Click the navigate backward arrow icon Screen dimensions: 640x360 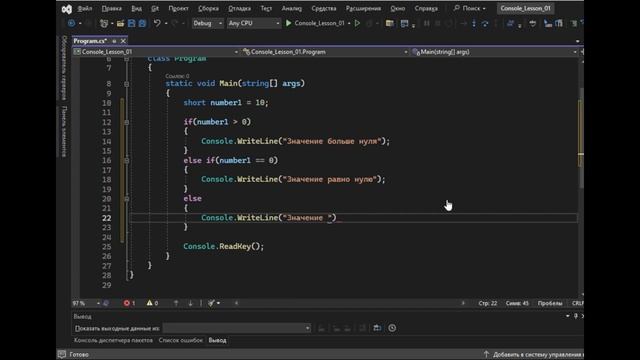[x=71, y=23]
